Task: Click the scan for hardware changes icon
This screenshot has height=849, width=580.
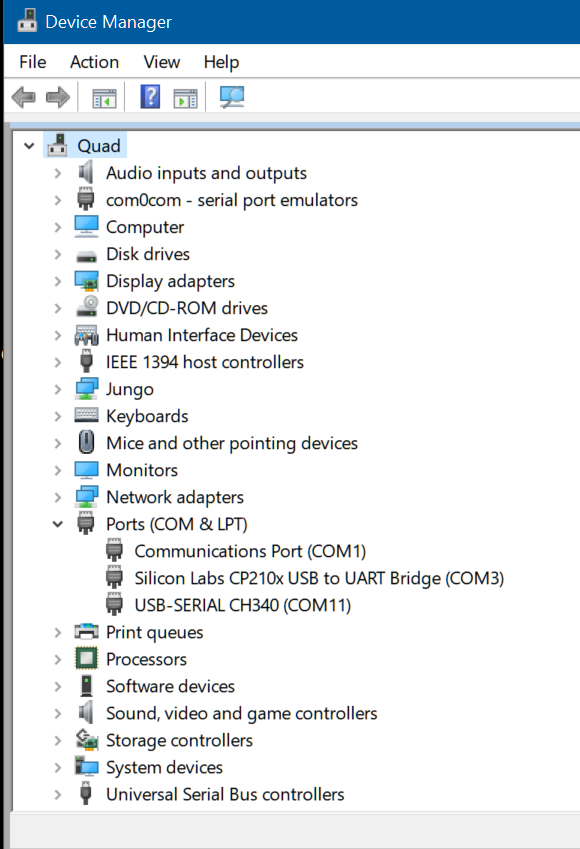Action: tap(232, 97)
